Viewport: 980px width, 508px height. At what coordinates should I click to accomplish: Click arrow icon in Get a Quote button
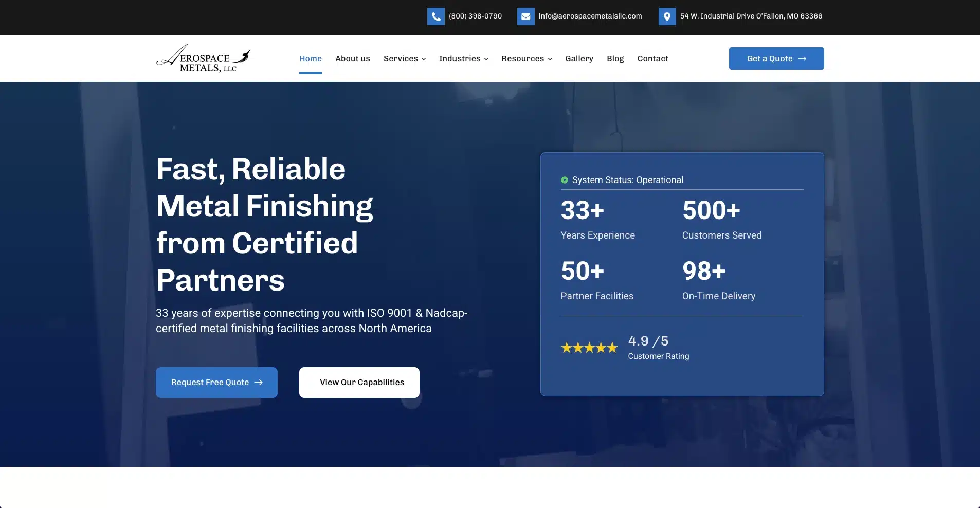802,59
